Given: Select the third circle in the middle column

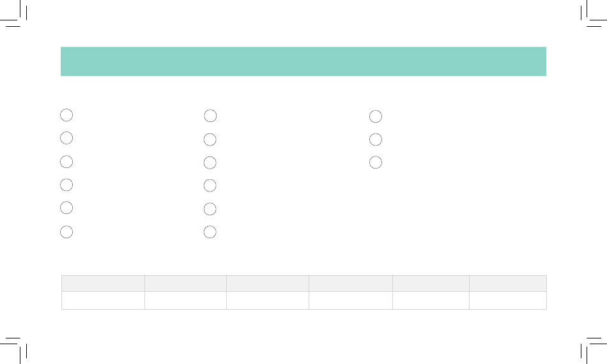Looking at the screenshot, I should click(x=210, y=163).
